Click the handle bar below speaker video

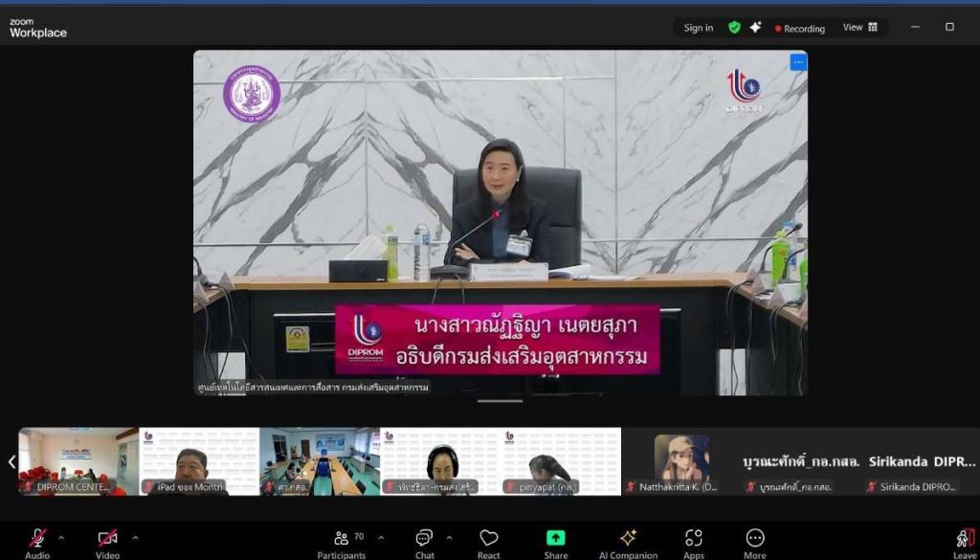pos(500,401)
